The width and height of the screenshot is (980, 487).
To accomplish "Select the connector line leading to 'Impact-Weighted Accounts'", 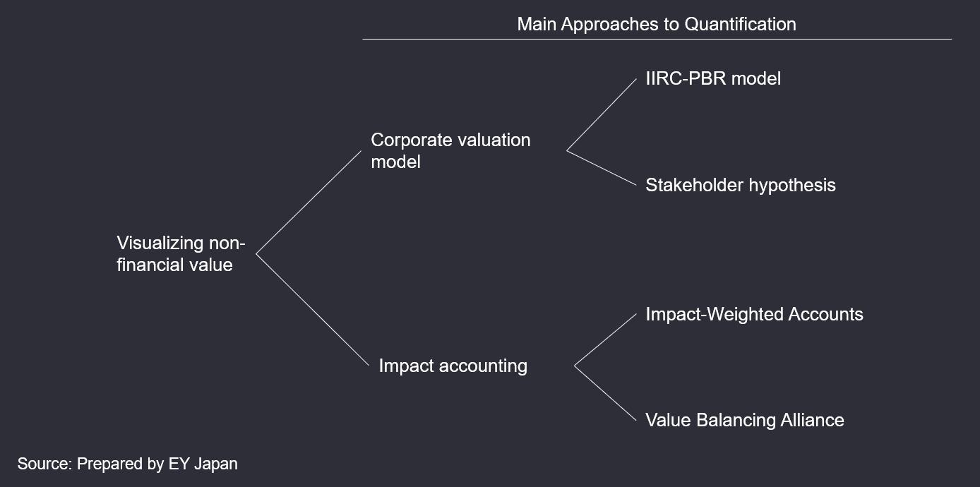I will pos(606,340).
